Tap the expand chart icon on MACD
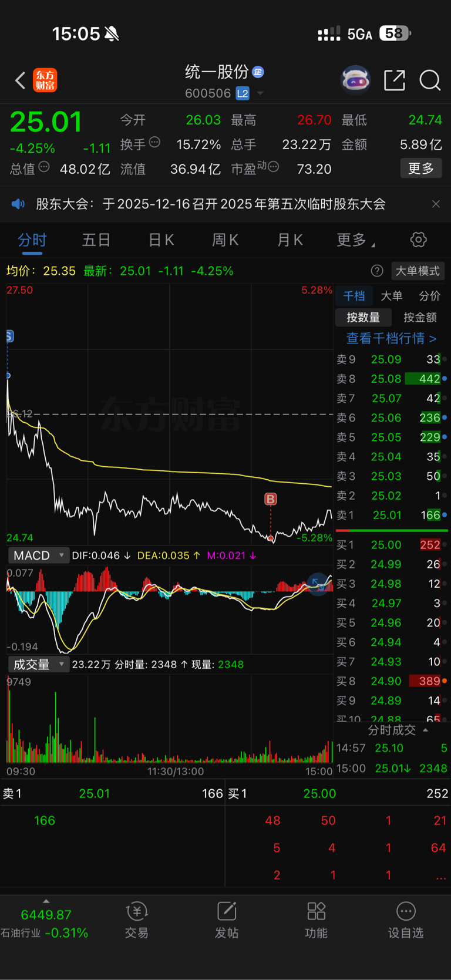This screenshot has width=451, height=980. click(x=319, y=584)
